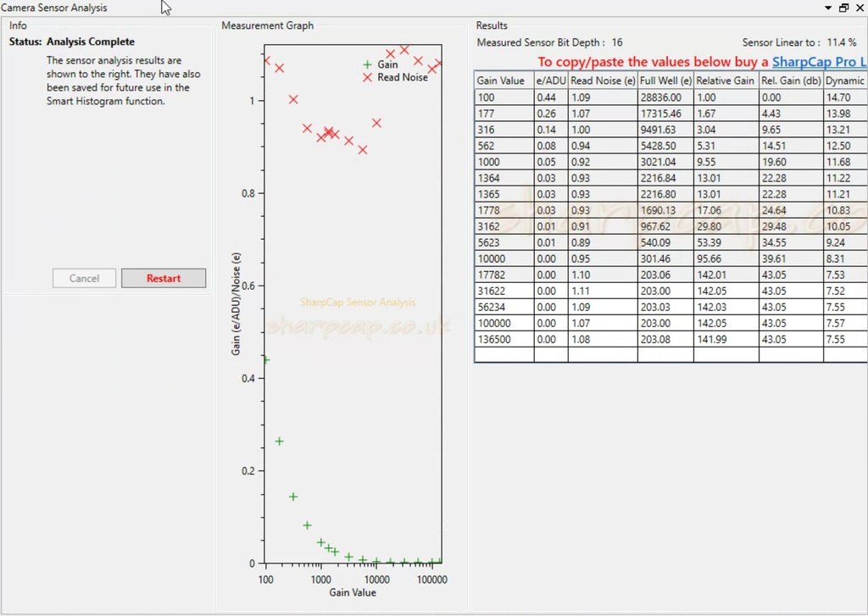Click full well value 1690.13
This screenshot has width=868, height=616.
[665, 210]
